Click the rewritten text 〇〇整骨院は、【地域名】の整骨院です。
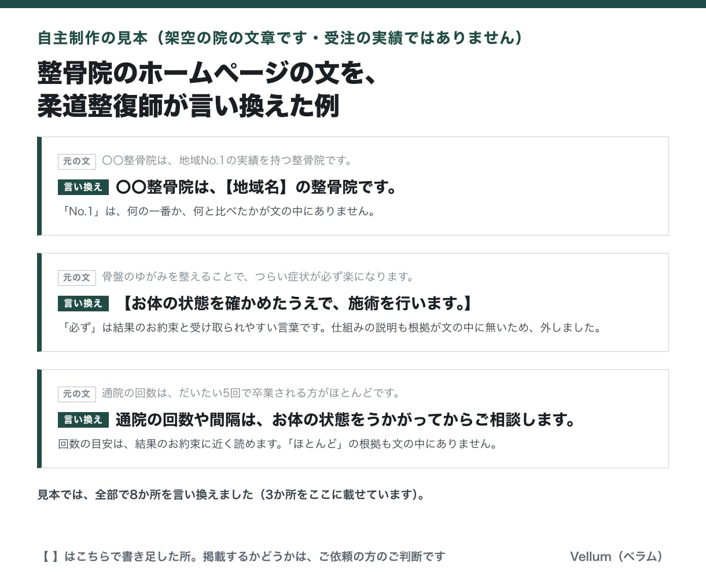The width and height of the screenshot is (706, 588). [257, 187]
